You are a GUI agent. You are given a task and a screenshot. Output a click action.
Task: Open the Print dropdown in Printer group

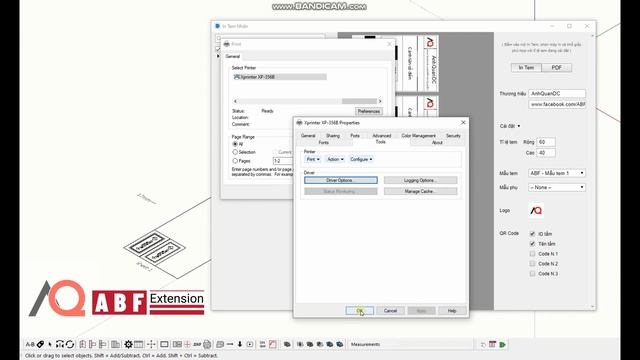[313, 159]
